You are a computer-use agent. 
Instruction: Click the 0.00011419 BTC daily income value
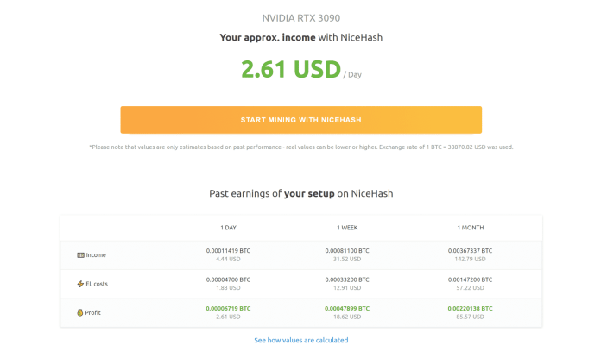[x=228, y=251]
